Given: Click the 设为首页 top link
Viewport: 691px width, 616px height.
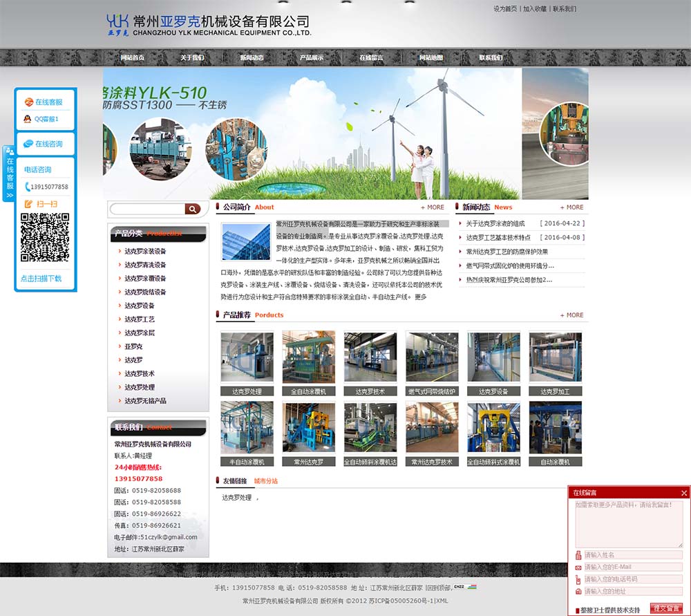Looking at the screenshot, I should point(505,9).
